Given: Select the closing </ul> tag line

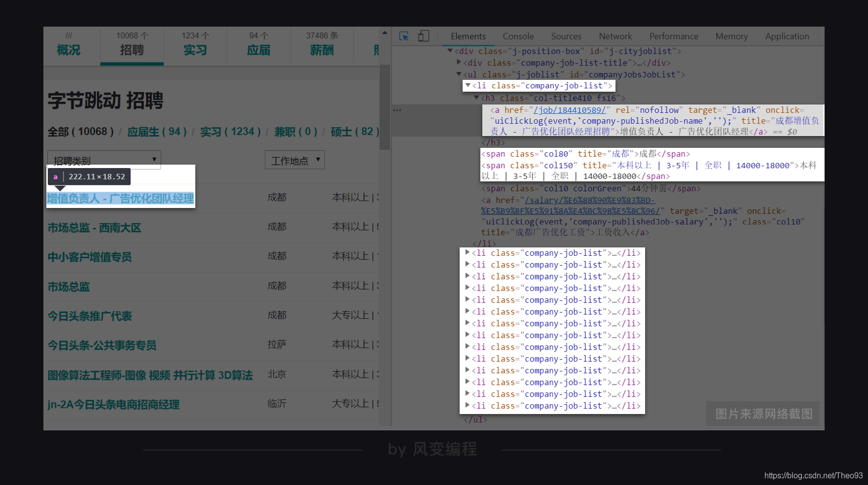Looking at the screenshot, I should pos(475,419).
